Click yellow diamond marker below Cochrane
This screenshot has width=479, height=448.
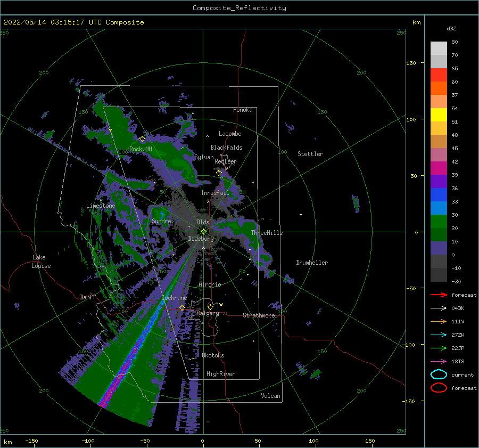[182, 307]
